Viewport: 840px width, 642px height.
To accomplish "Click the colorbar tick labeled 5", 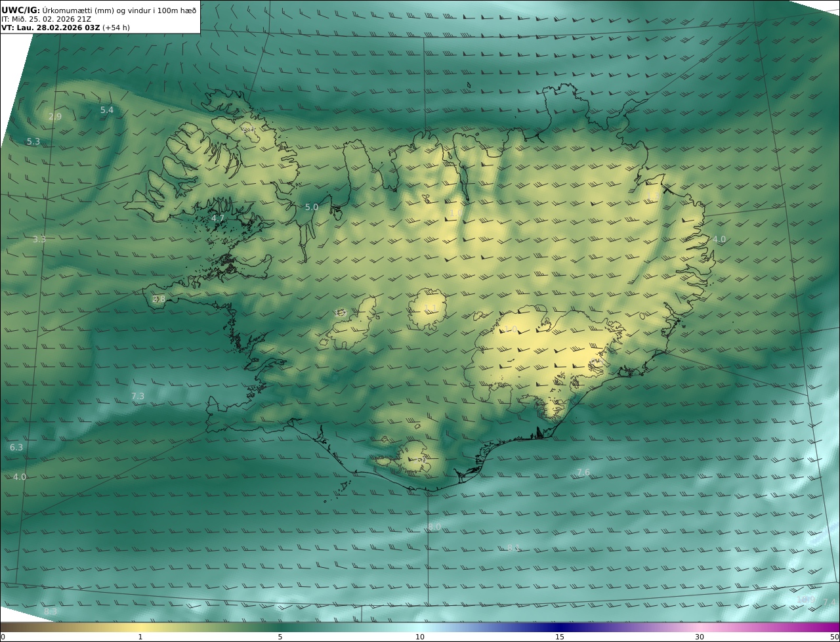I will [x=280, y=636].
